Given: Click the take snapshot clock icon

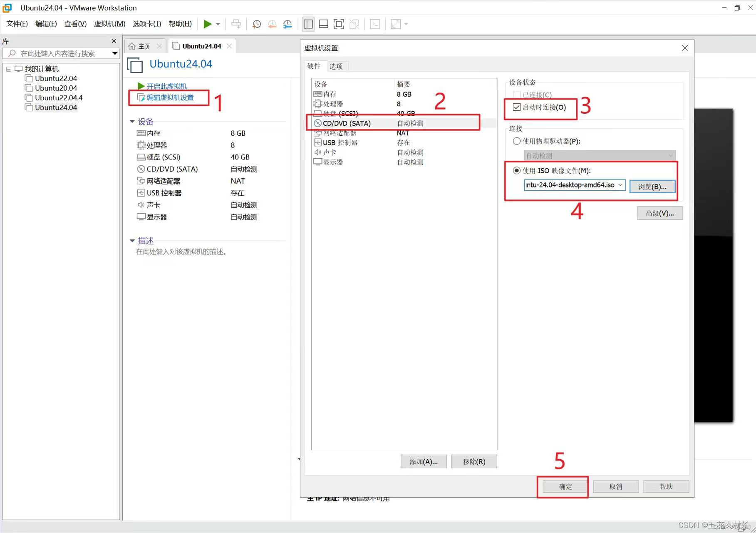Looking at the screenshot, I should pos(256,24).
